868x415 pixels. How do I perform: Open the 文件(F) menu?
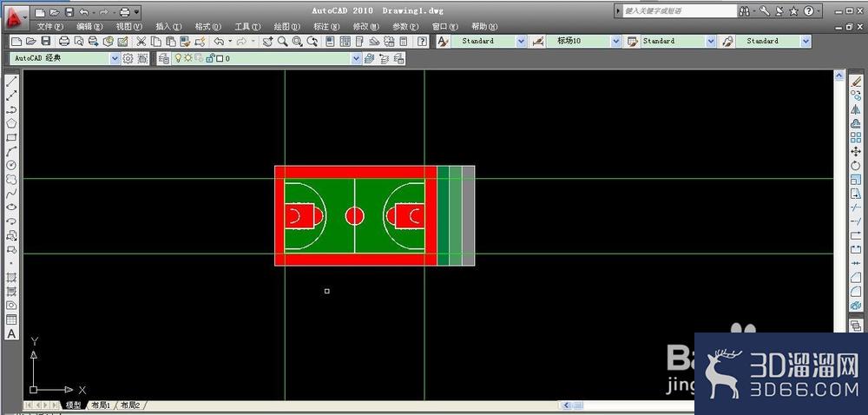tap(49, 27)
